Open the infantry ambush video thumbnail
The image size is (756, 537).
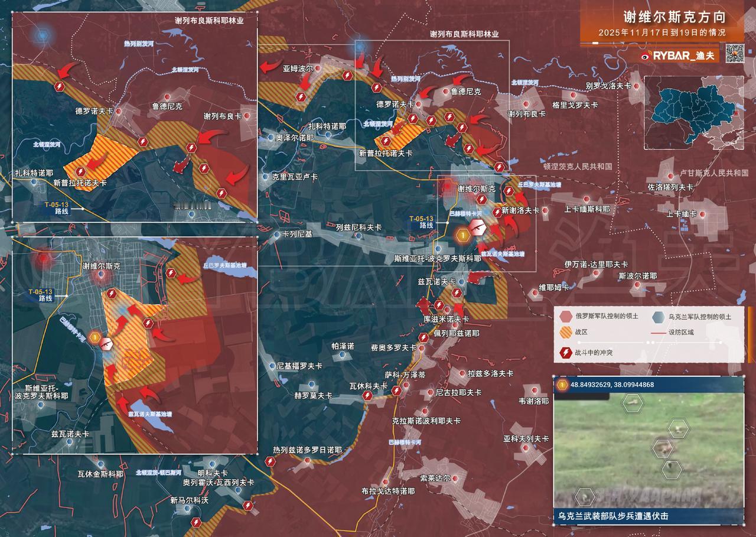[649, 450]
